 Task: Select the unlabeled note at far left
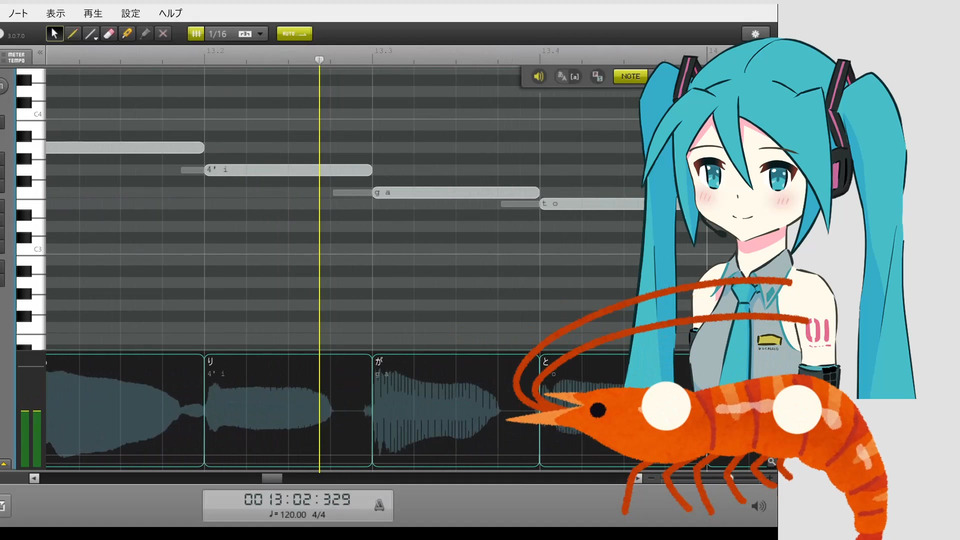125,148
